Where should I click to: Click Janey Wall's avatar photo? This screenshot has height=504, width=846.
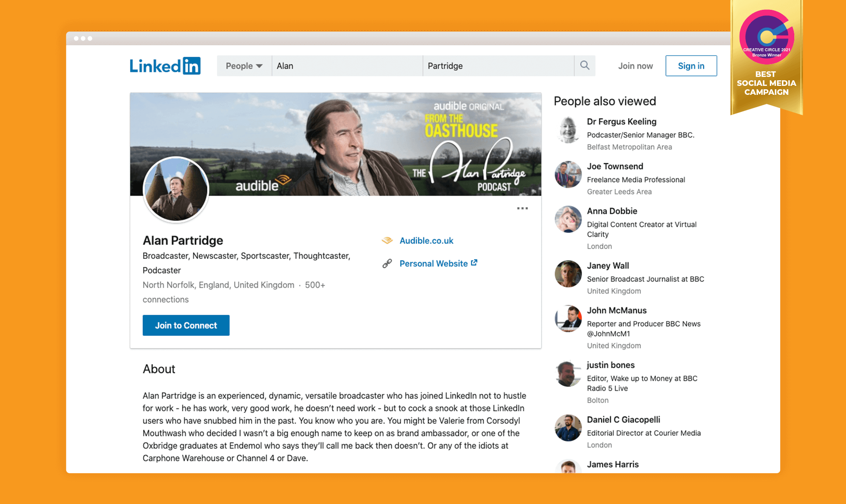pyautogui.click(x=568, y=274)
